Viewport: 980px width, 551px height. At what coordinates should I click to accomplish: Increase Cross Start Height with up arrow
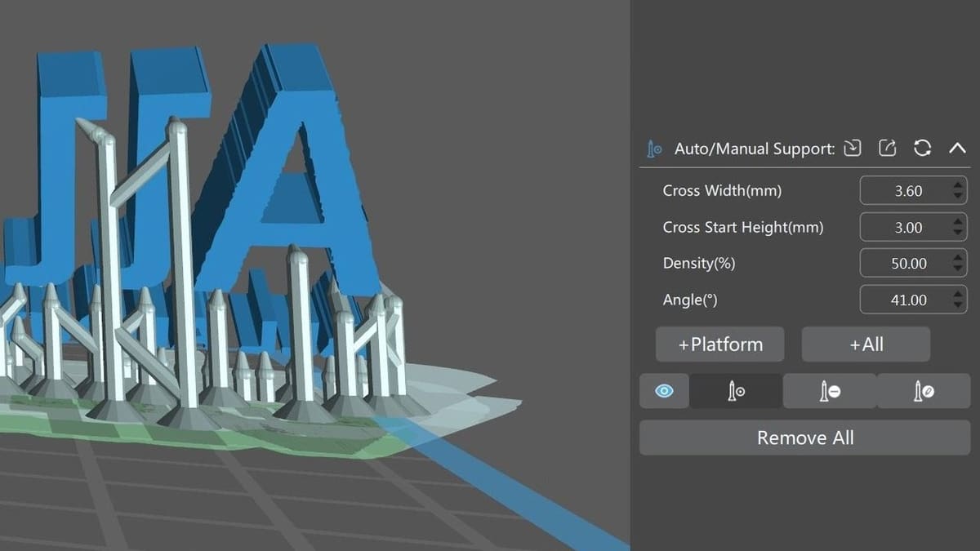(x=959, y=222)
